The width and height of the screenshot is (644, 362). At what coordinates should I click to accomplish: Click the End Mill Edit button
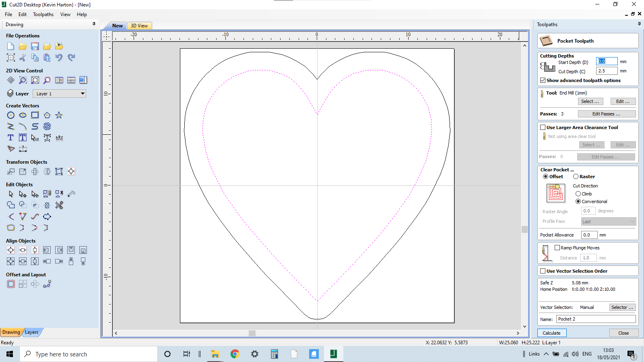click(623, 101)
